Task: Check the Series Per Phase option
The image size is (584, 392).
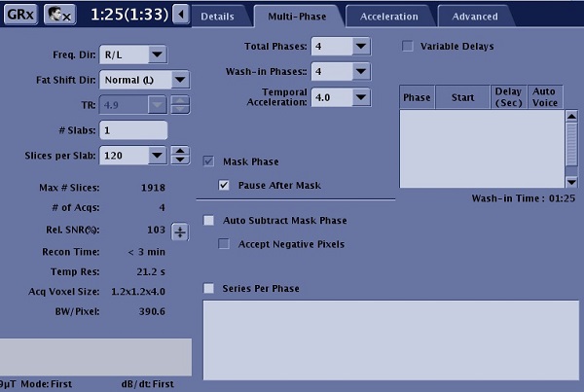Action: point(209,288)
